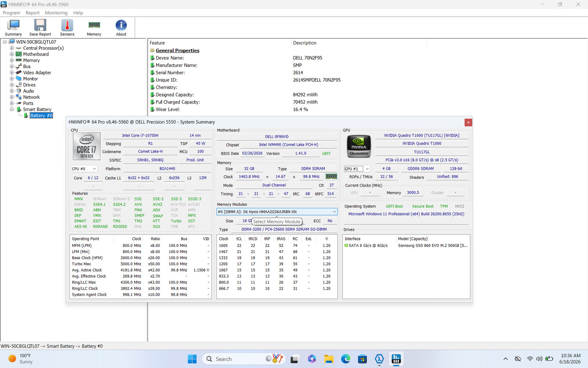
Task: Click the Full Charged Capacity value 70452 mWh
Action: click(x=305, y=102)
